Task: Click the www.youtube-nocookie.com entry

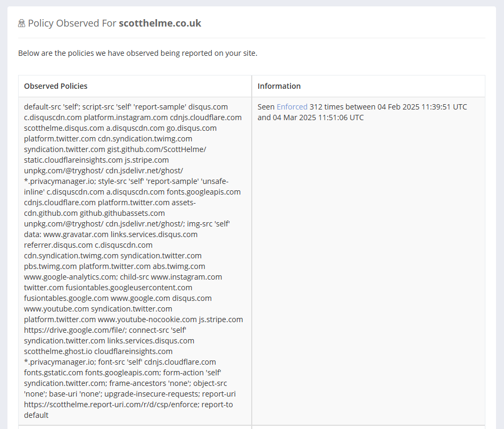Action: click(x=147, y=319)
